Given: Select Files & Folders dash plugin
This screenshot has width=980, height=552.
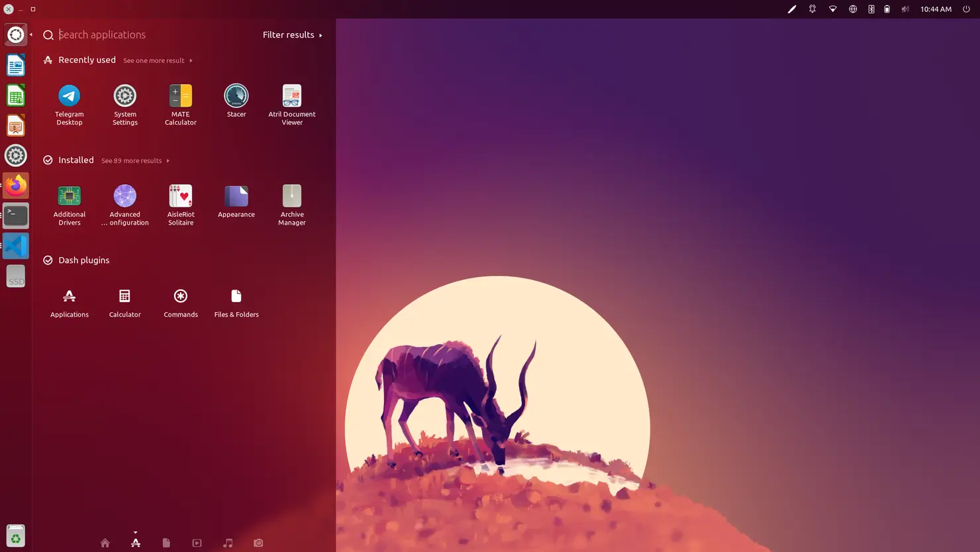Looking at the screenshot, I should click(x=236, y=303).
